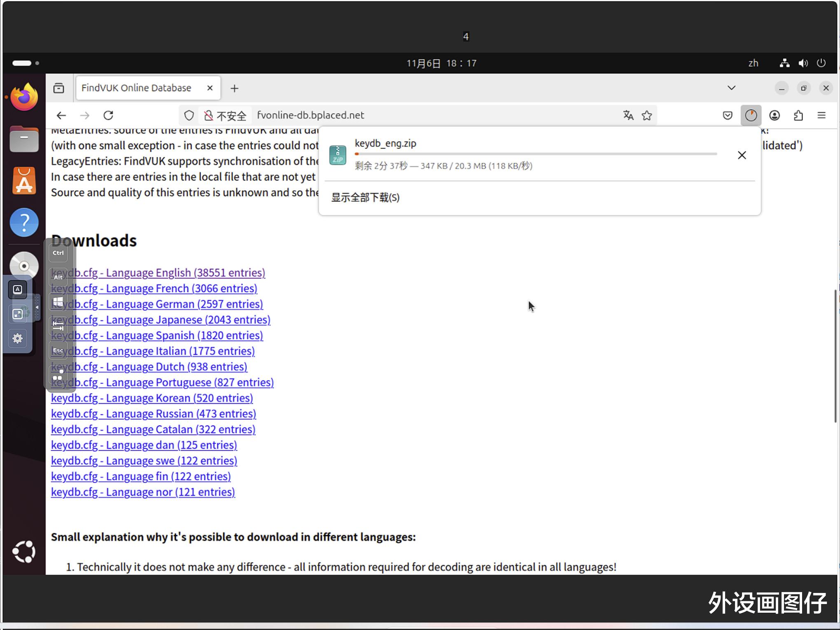Open the Extensions puzzle icon
This screenshot has height=630, width=840.
coord(798,115)
